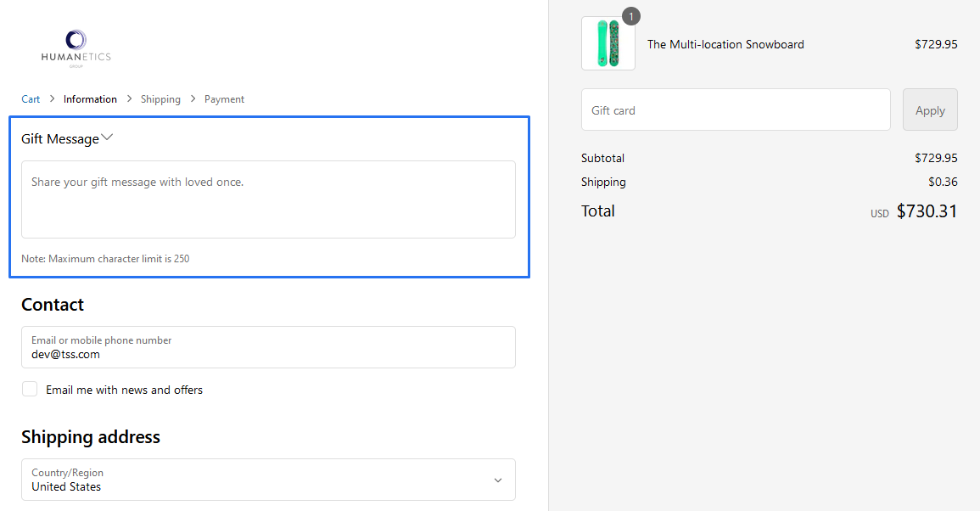Click the Gift Message heading text

pyautogui.click(x=59, y=139)
